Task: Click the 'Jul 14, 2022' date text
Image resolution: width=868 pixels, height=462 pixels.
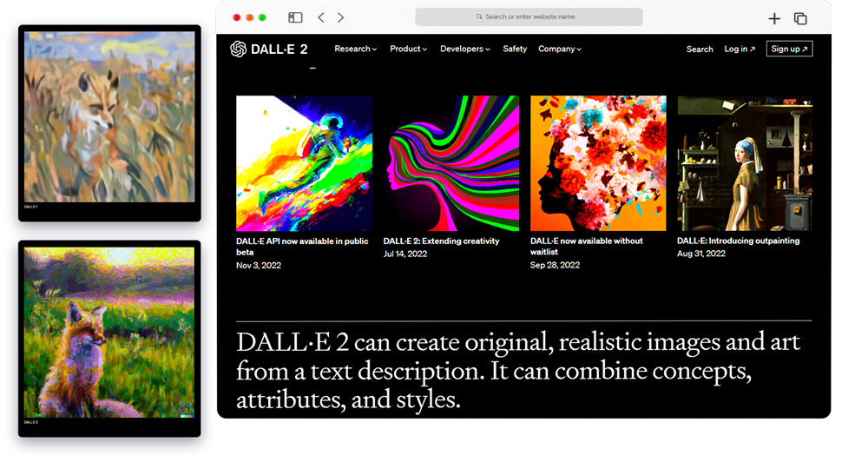Action: tap(405, 254)
